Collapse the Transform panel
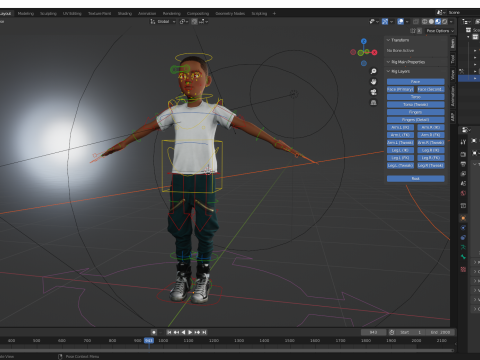This screenshot has width=480, height=360. pyautogui.click(x=388, y=40)
